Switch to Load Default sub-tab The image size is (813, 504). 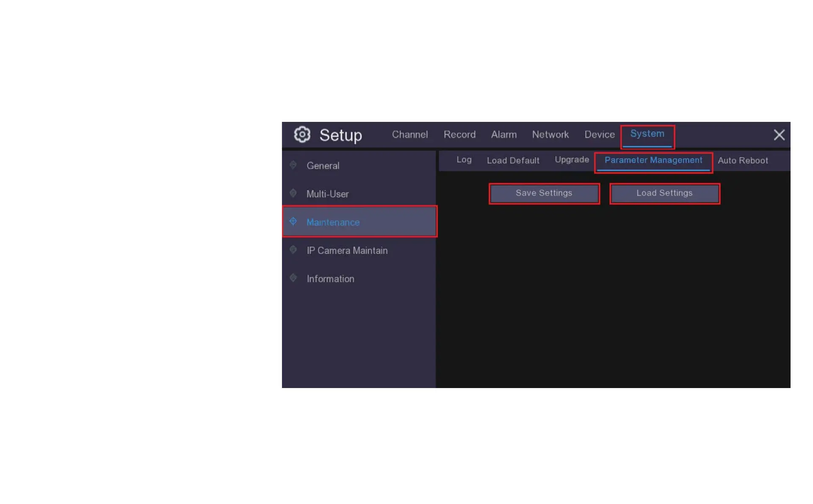(x=513, y=161)
